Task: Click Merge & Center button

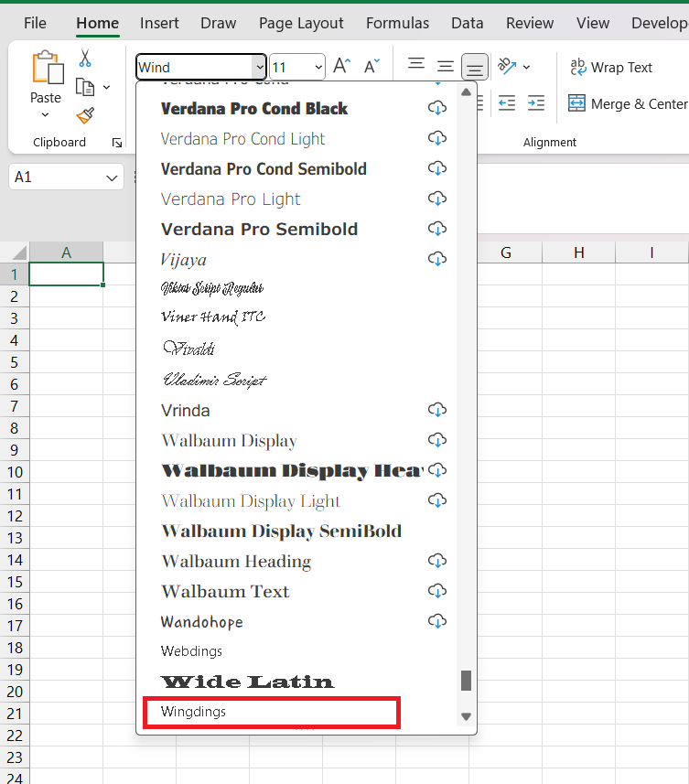Action: coord(628,104)
